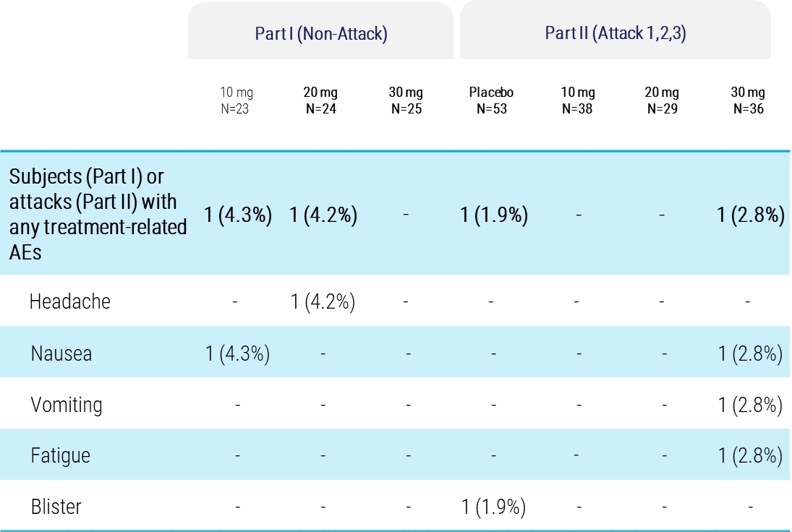Click the Part II 10 mg N=38 column header
This screenshot has height=532, width=792.
578,100
